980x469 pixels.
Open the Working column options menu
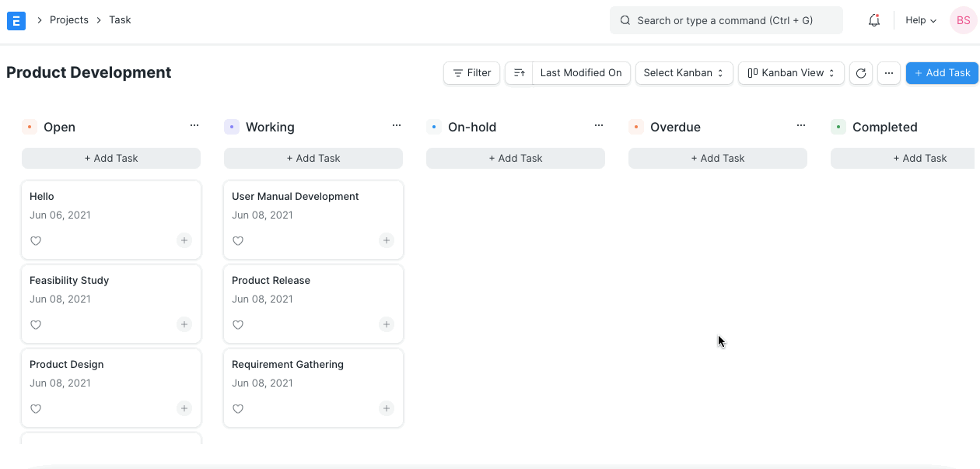pos(396,124)
